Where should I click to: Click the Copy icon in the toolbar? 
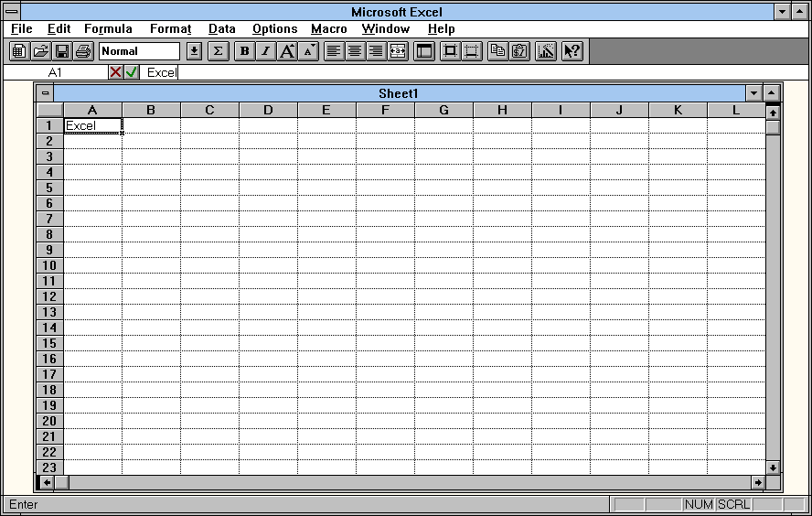(x=498, y=50)
